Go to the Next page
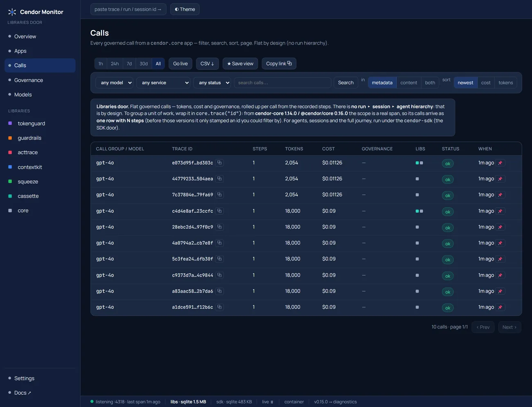The width and height of the screenshot is (532, 407). click(x=509, y=327)
